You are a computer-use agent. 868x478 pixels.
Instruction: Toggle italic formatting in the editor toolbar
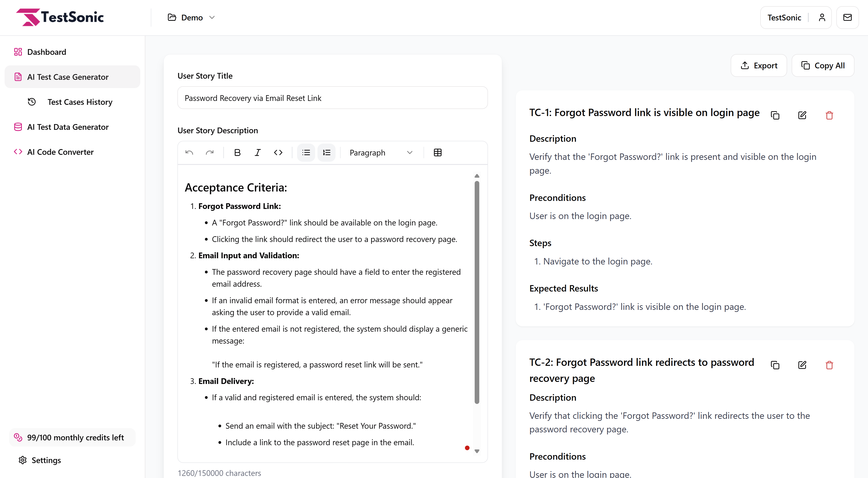click(257, 152)
